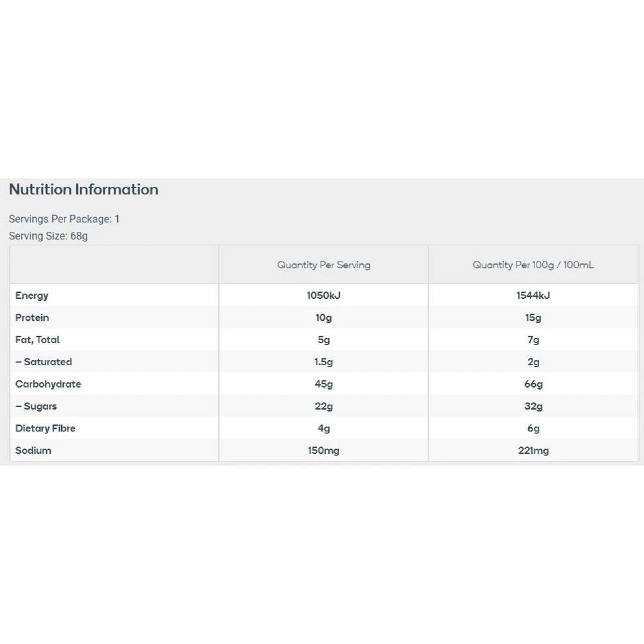Click the Servings Per Package text

(64, 219)
